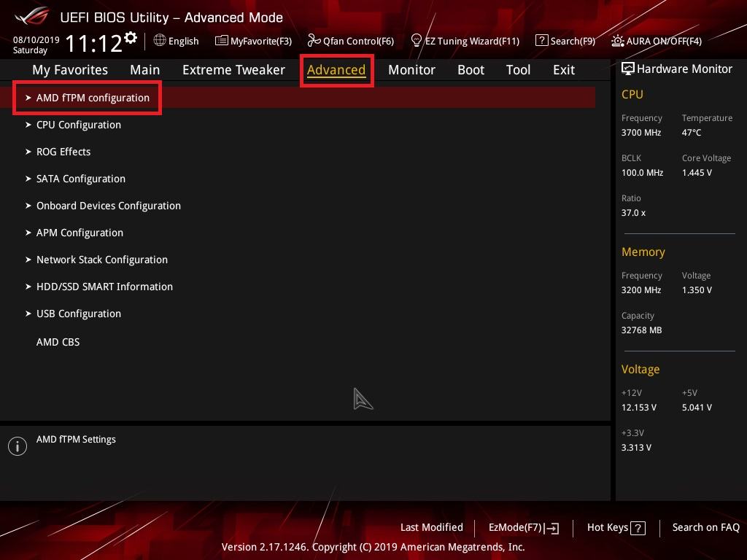
Task: Click CPU frequency value 3700 MHz
Action: pos(641,133)
